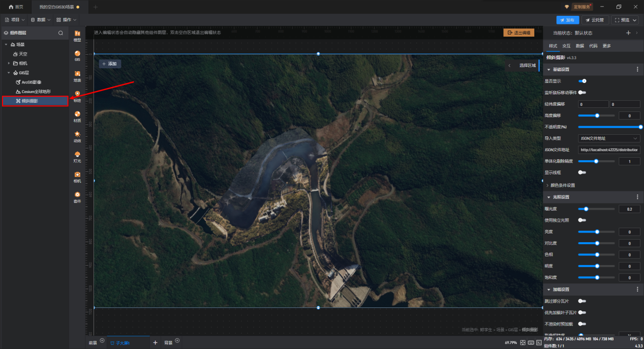Select the GIS component category icon
Image resolution: width=644 pixels, height=349 pixels.
[x=77, y=55]
